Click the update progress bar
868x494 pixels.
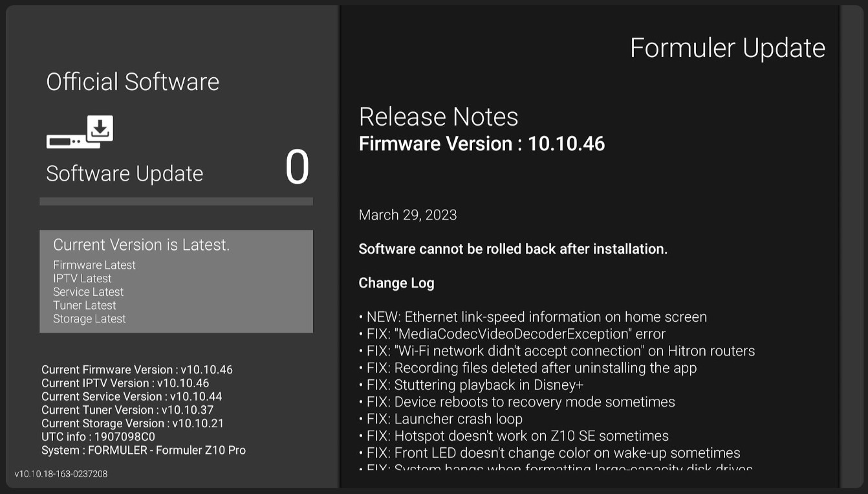[x=176, y=201]
